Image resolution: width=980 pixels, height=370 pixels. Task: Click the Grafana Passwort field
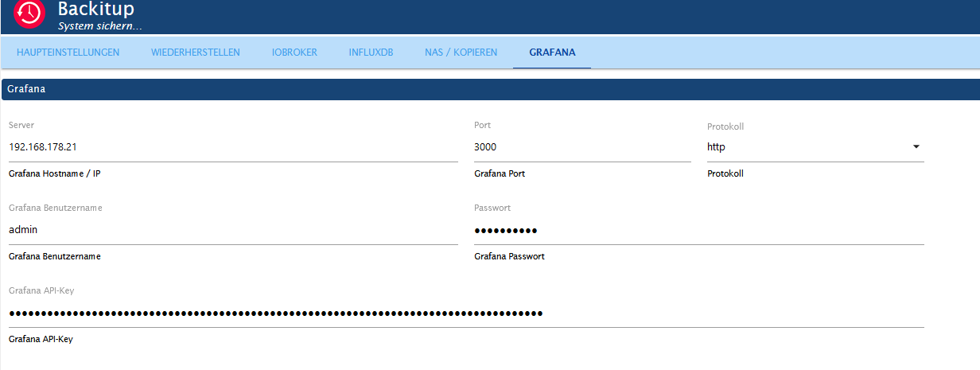pyautogui.click(x=699, y=230)
